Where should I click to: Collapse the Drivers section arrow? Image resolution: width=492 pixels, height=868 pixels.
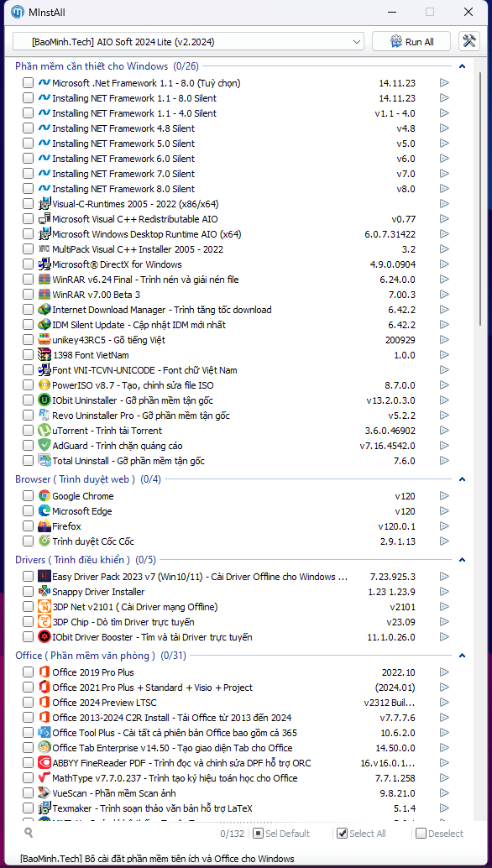tap(462, 560)
